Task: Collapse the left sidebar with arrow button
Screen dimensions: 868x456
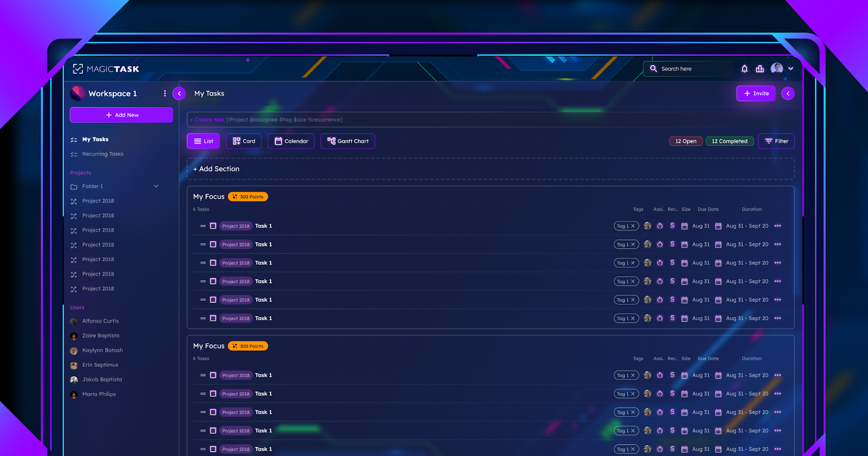Action: (x=179, y=93)
